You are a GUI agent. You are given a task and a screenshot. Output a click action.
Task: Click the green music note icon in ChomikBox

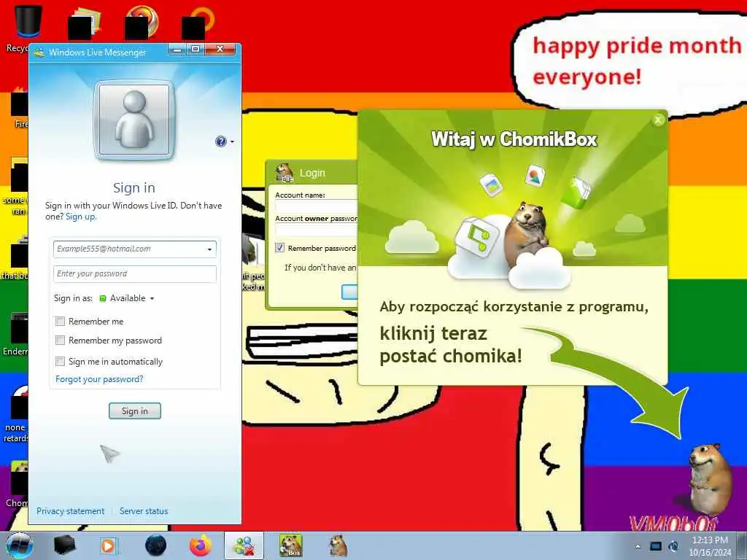point(477,236)
